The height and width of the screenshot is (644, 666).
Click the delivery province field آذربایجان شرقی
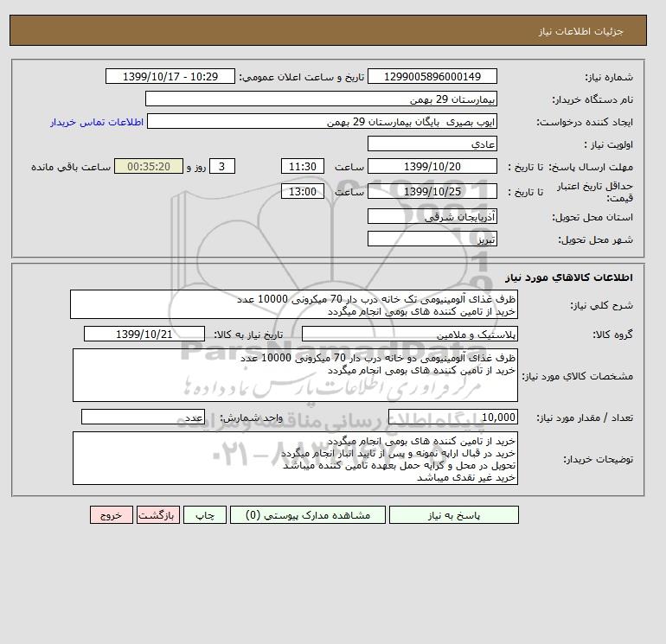tap(432, 216)
